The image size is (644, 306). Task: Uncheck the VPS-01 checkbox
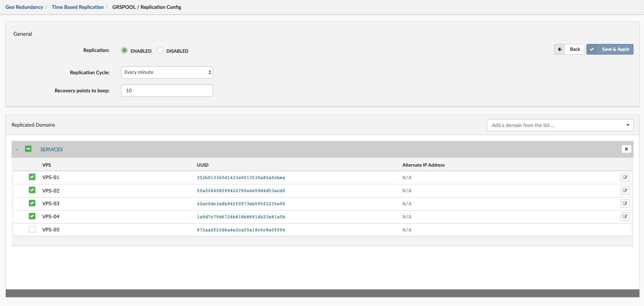(x=32, y=177)
